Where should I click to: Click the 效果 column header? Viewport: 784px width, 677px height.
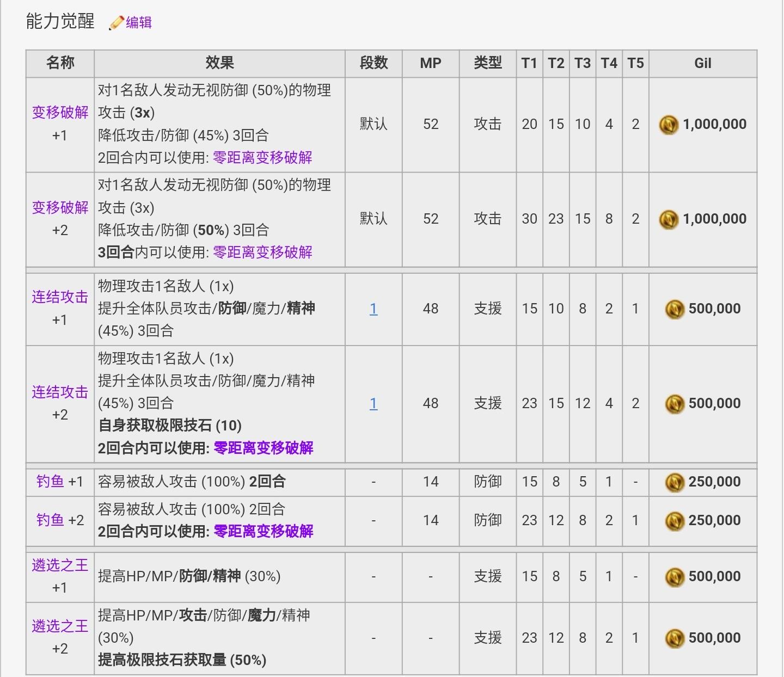pos(219,63)
